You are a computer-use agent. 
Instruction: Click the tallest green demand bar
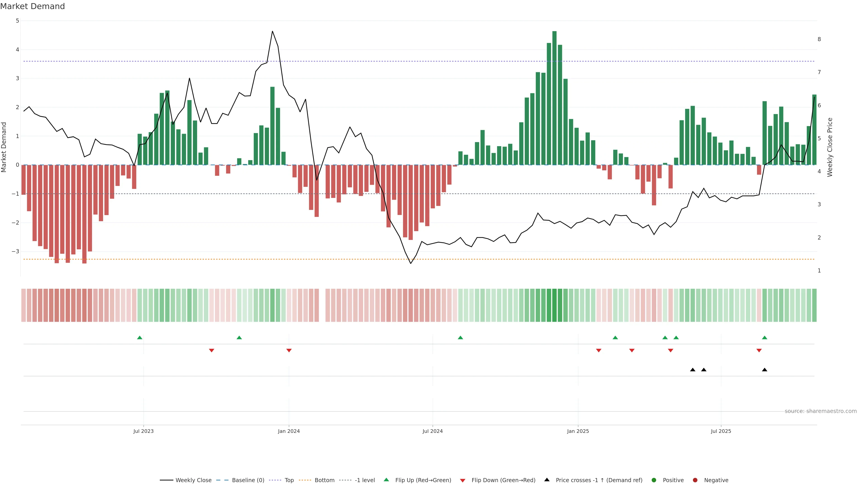click(554, 98)
